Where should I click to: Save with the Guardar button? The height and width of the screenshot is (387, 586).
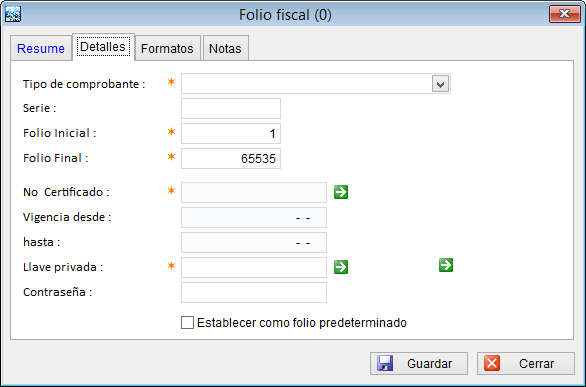tap(419, 363)
